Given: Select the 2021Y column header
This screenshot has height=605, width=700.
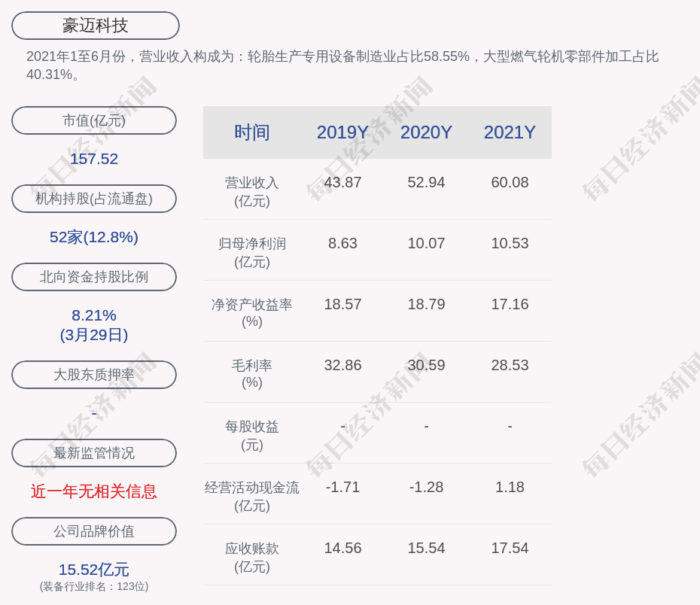Looking at the screenshot, I should click(510, 132).
